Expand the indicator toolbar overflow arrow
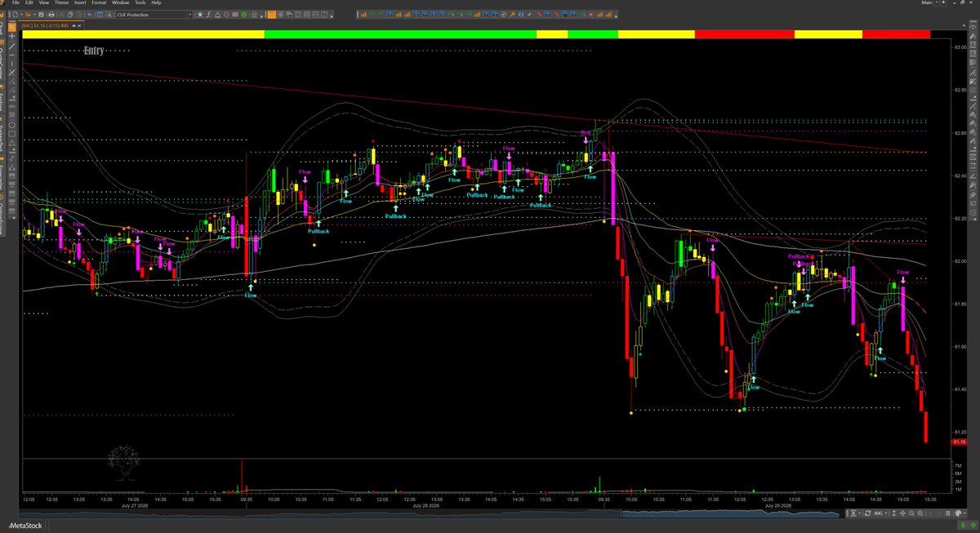 pyautogui.click(x=616, y=16)
